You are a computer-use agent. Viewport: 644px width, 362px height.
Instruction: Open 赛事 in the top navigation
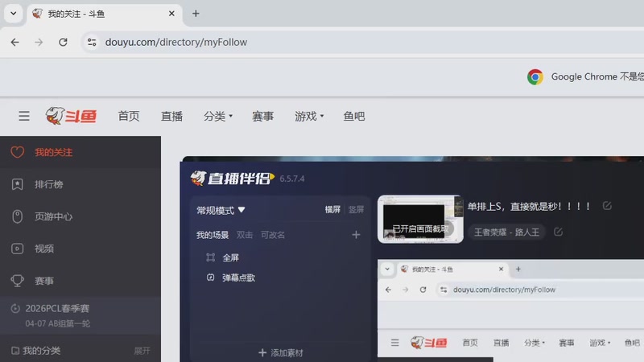(x=263, y=116)
